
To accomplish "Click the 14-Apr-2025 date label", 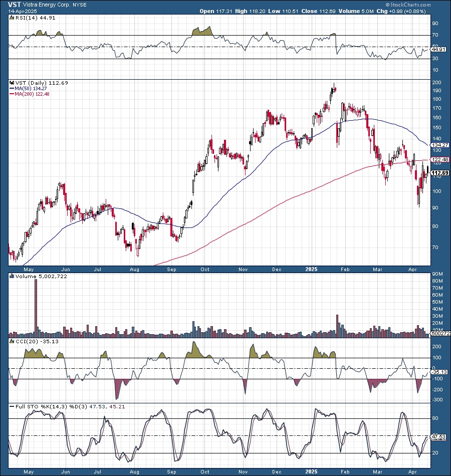I will point(22,11).
